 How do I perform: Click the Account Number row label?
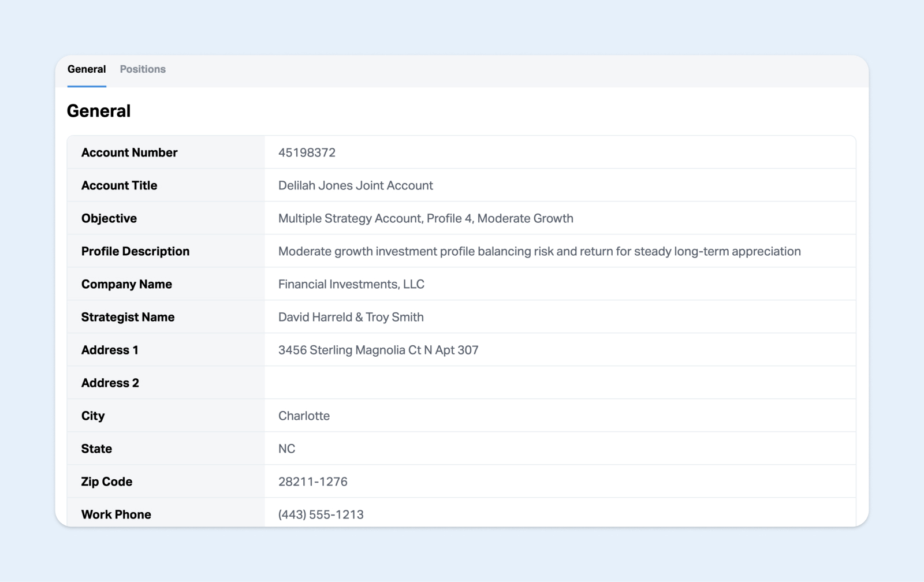pos(129,152)
